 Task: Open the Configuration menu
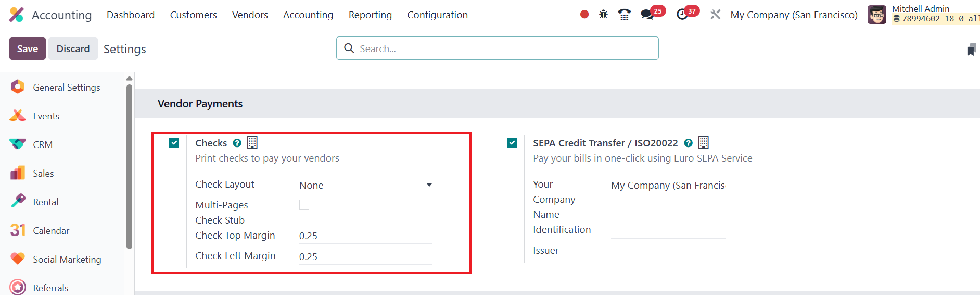pos(437,15)
